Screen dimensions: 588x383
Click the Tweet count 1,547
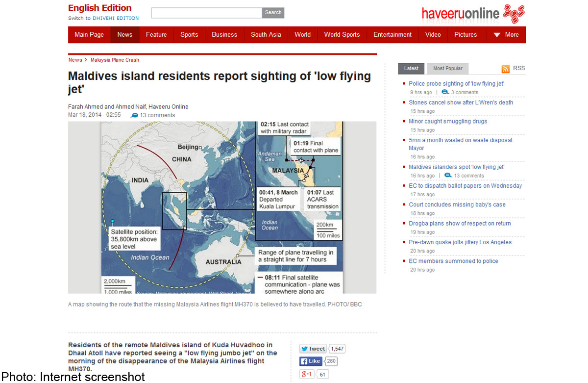pos(337,349)
